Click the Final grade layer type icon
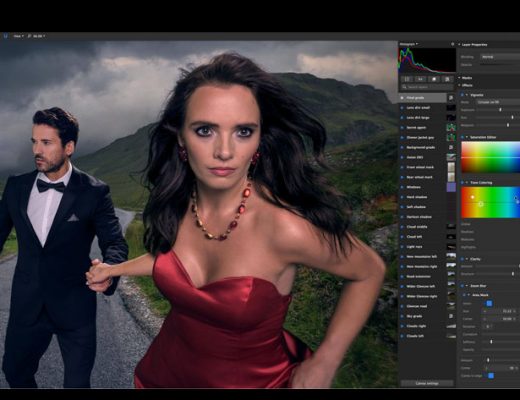 (451, 98)
